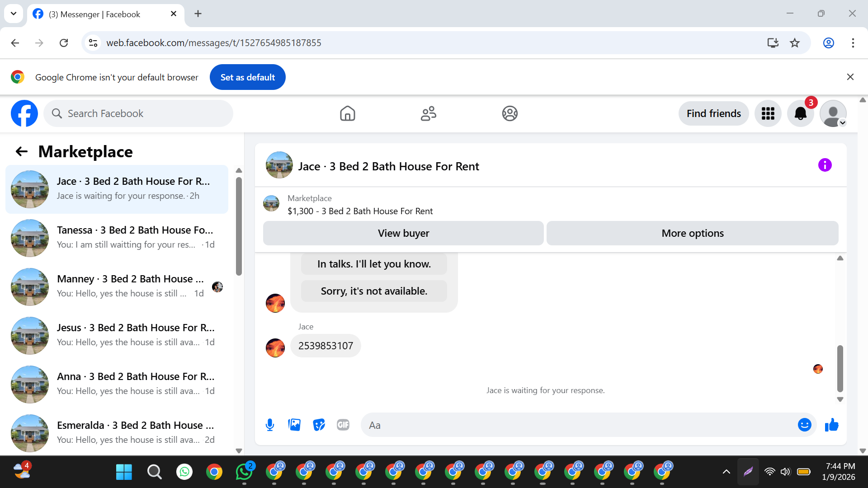Open the Chrome tab search dropdown
Screen dimensions: 868x488
pos(14,14)
